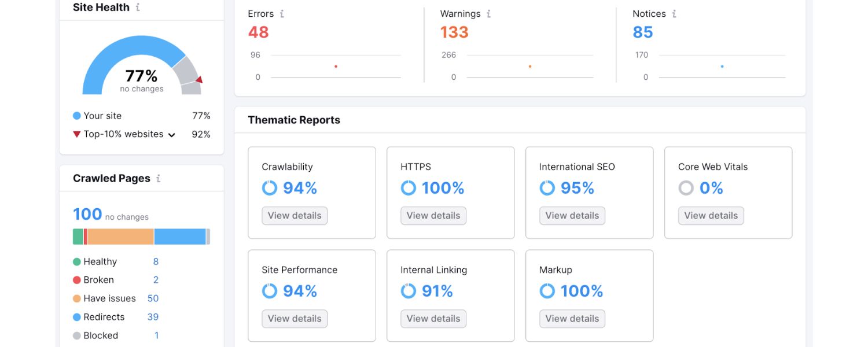
Task: View details for Crawlability report
Action: coord(295,216)
